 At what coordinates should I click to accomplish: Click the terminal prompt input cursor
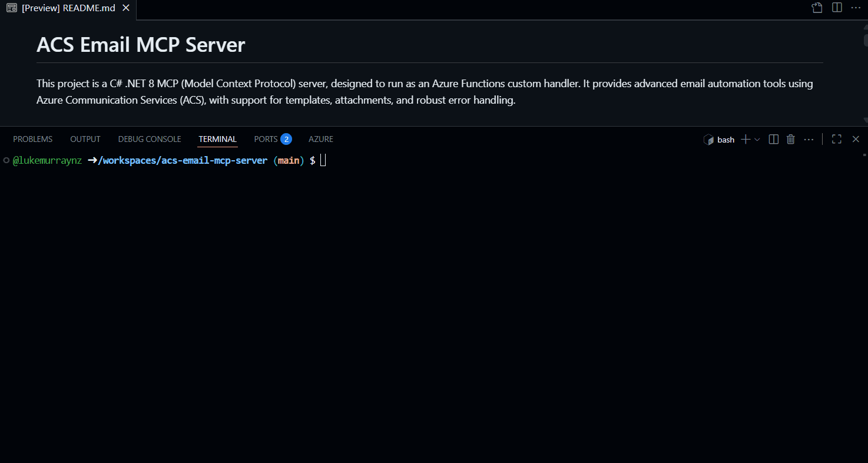(x=323, y=160)
